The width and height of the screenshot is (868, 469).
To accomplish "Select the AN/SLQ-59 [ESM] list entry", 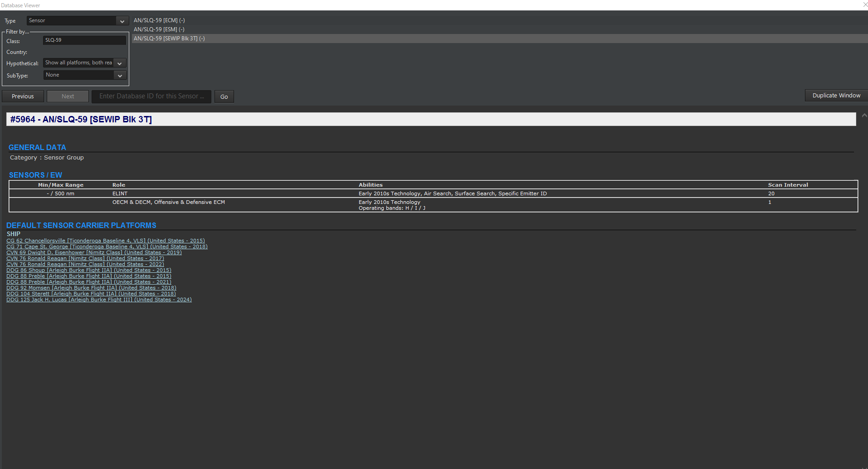I will [x=159, y=29].
